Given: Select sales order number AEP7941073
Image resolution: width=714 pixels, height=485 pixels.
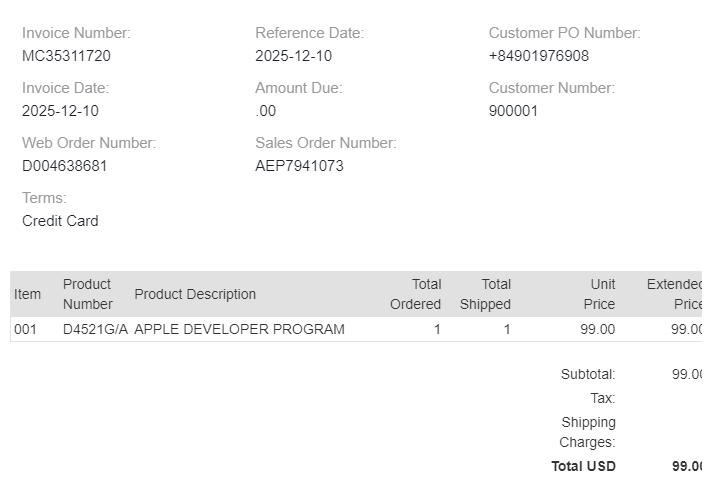Looking at the screenshot, I should point(299,166).
